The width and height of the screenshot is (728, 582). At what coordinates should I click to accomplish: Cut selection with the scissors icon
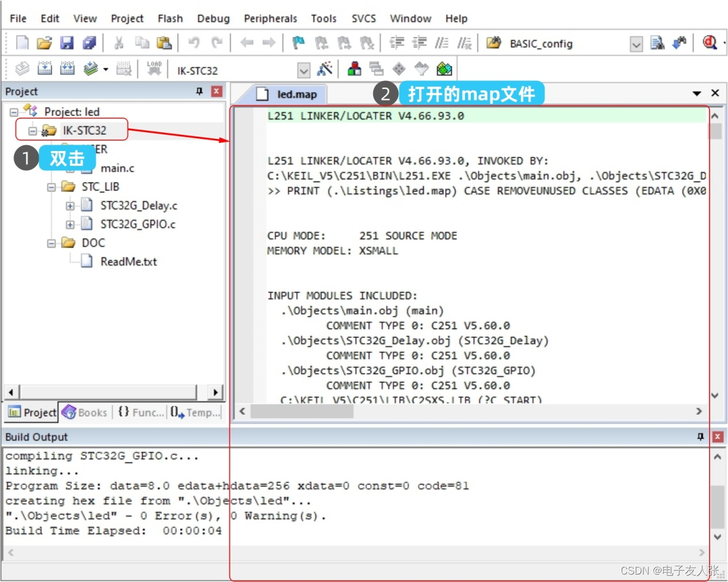point(119,43)
